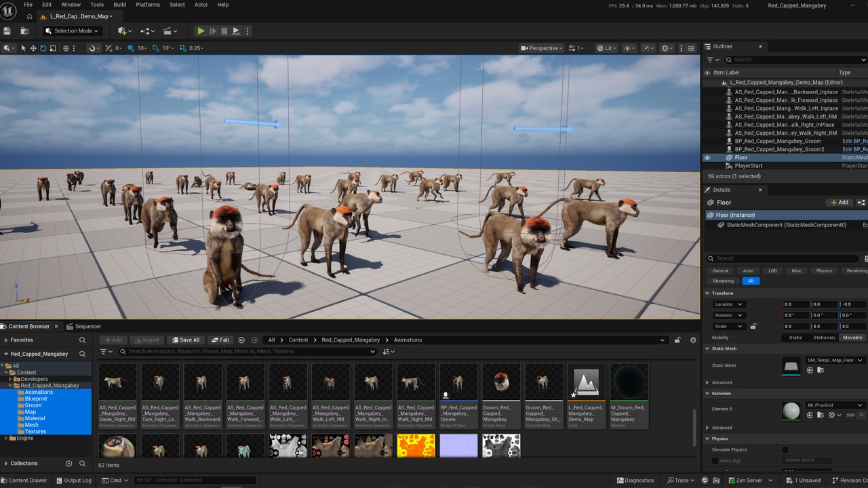
Task: Set Mobility to Movable
Action: (x=853, y=337)
